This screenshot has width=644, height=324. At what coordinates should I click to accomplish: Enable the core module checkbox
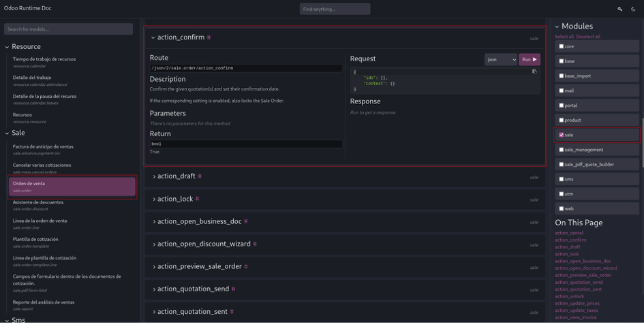click(562, 46)
